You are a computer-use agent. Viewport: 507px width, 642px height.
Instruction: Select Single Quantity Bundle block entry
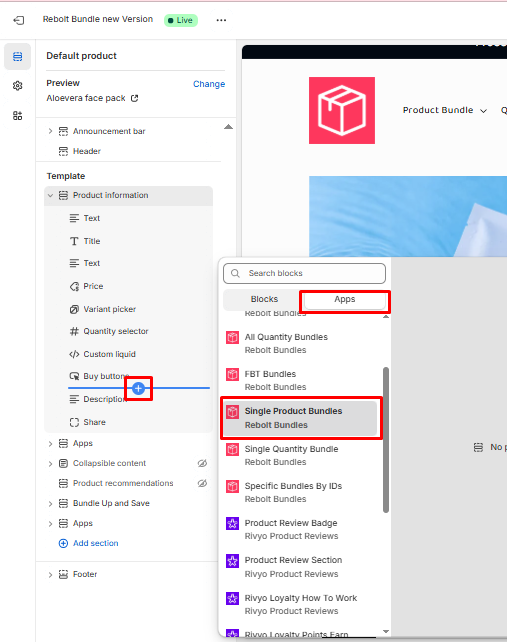pyautogui.click(x=300, y=455)
